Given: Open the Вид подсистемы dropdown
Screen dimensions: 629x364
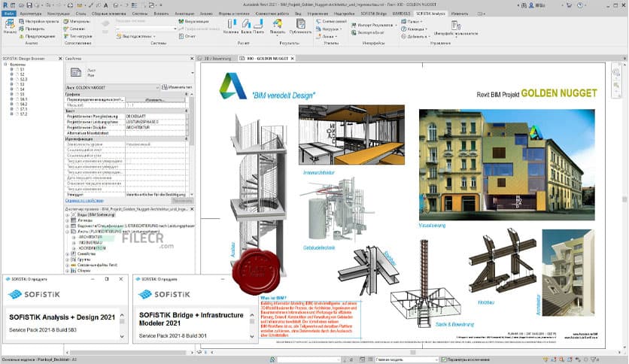Looking at the screenshot, I should (135, 37).
